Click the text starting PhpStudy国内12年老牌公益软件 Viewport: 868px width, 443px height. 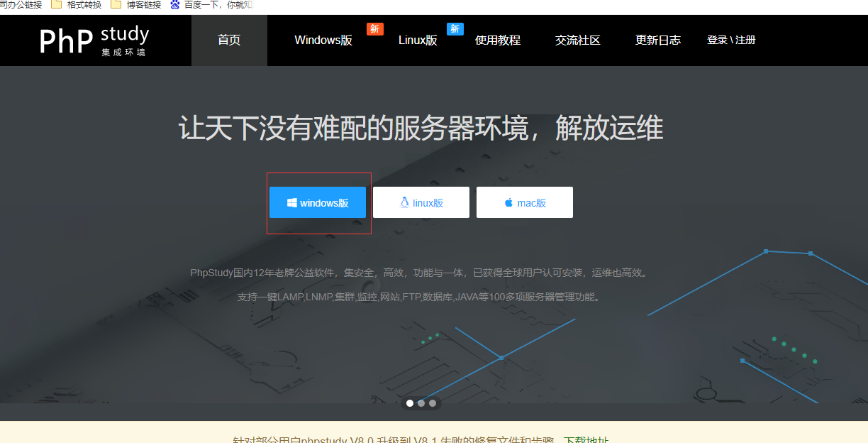[x=420, y=273]
